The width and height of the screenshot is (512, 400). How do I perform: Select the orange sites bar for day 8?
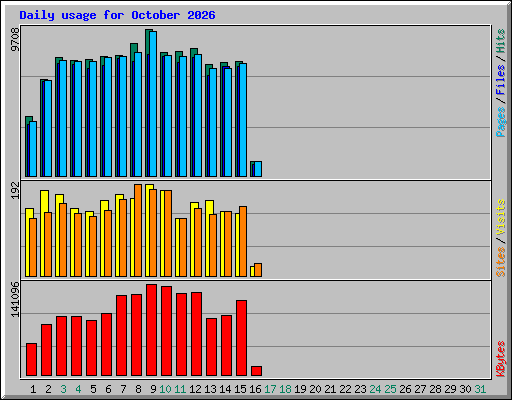pos(138,230)
